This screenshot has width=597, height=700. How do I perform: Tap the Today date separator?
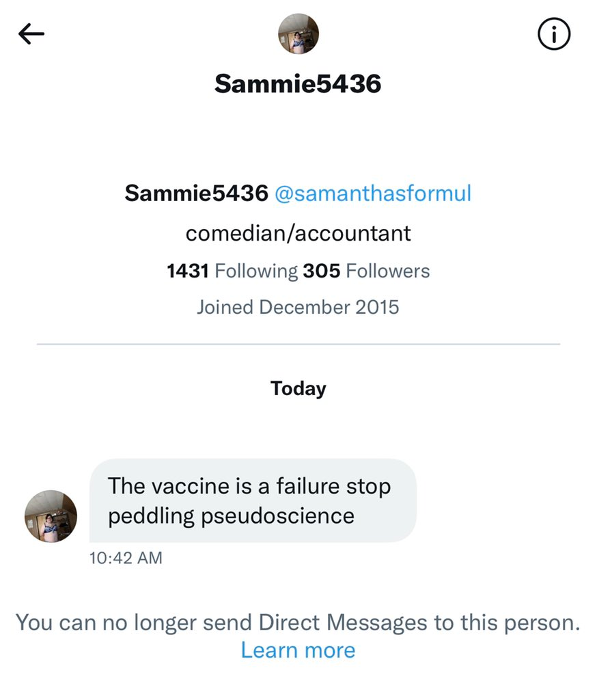(298, 388)
